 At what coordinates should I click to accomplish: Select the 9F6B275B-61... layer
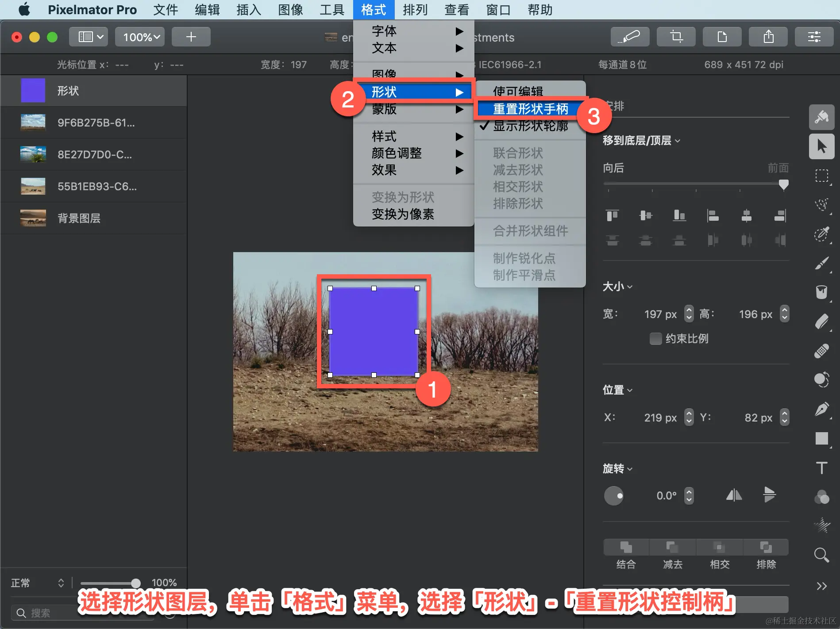click(93, 123)
